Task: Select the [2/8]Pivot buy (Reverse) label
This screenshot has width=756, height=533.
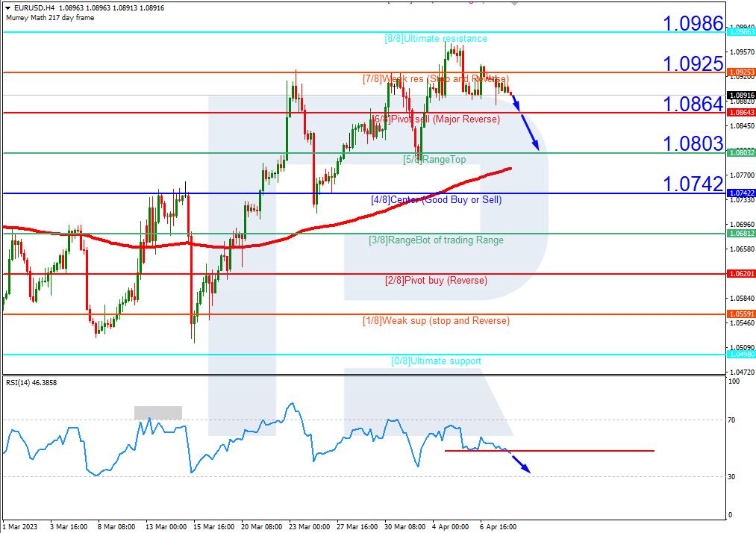Action: 436,281
